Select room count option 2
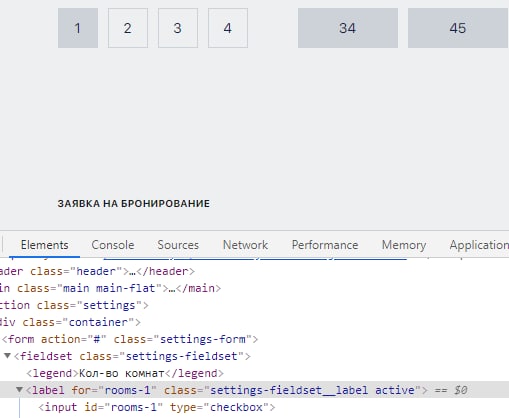The image size is (509, 418). pyautogui.click(x=128, y=28)
